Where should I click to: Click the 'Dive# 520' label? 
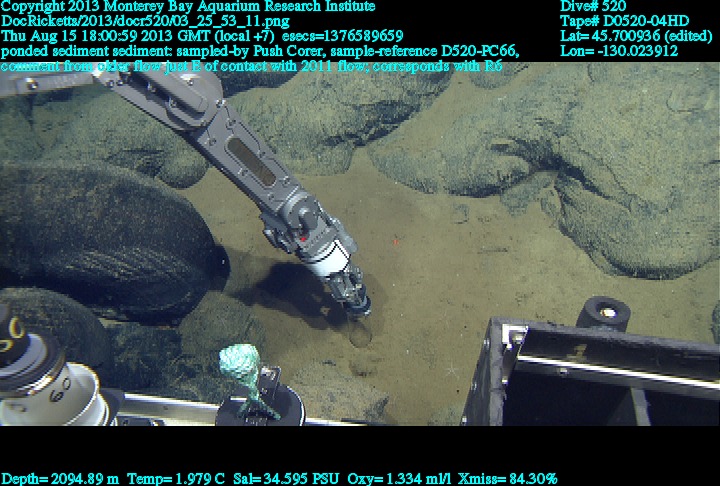point(593,6)
